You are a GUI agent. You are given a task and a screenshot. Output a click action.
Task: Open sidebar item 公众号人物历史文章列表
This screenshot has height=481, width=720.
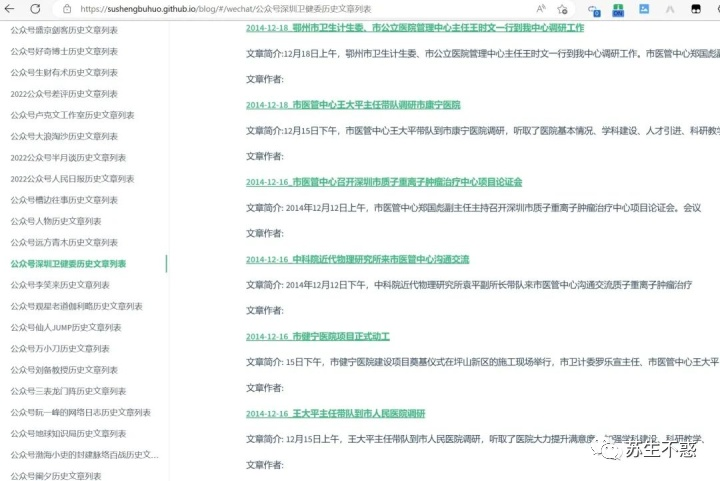click(x=56, y=221)
